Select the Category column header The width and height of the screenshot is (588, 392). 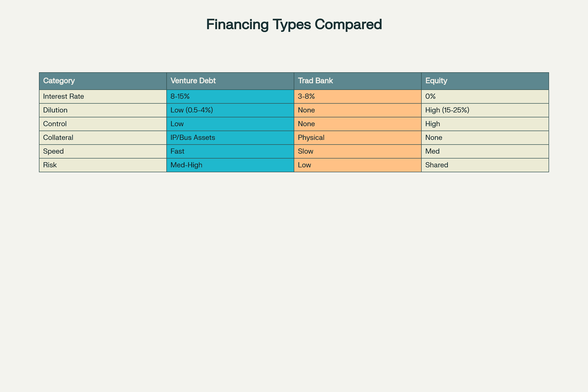tap(59, 81)
